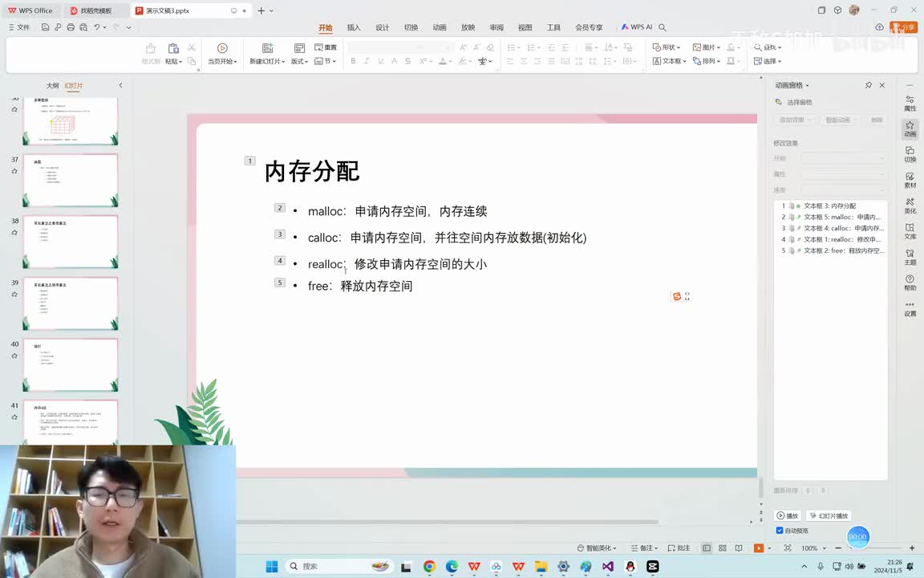Start slideshow from current slide (当页开始)
The image size is (924, 578).
point(222,54)
